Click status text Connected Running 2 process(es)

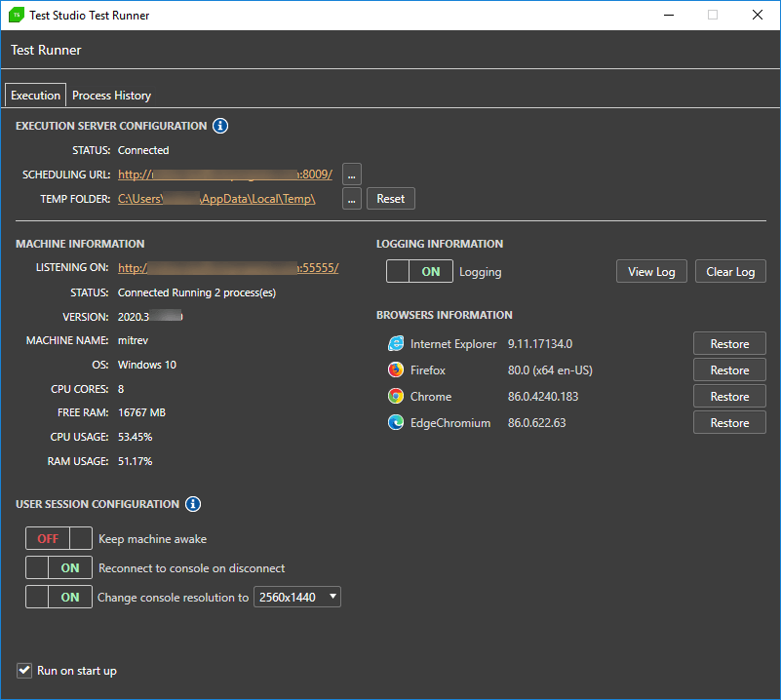[x=197, y=292]
